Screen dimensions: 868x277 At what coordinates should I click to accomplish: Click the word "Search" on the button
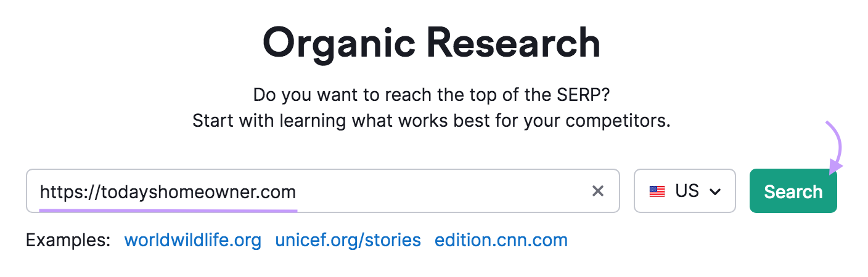click(x=793, y=192)
